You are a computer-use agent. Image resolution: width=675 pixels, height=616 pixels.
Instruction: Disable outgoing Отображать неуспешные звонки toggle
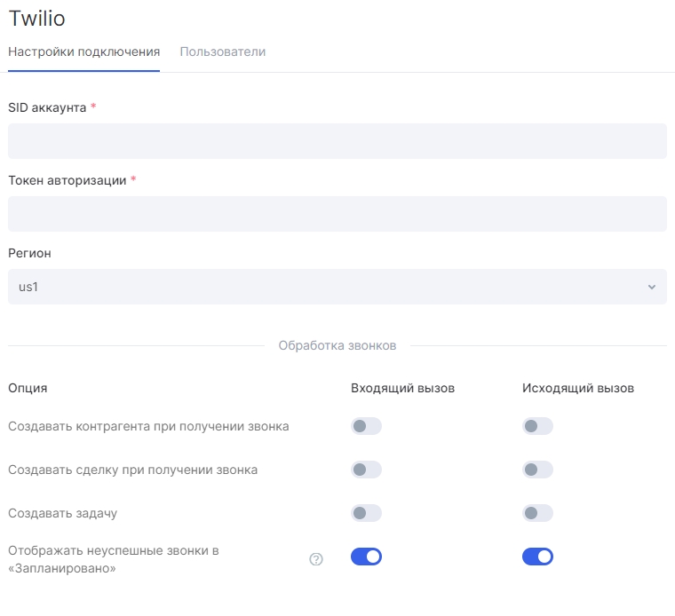click(x=537, y=557)
